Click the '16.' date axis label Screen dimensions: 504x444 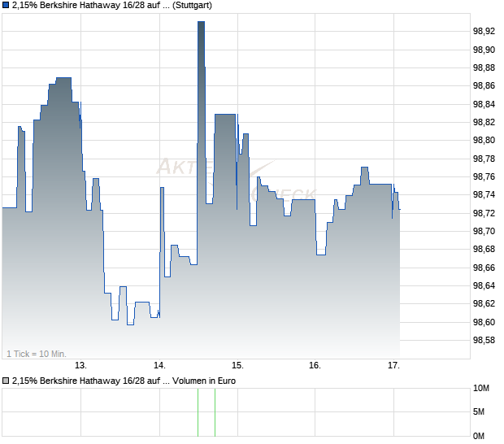(x=315, y=366)
